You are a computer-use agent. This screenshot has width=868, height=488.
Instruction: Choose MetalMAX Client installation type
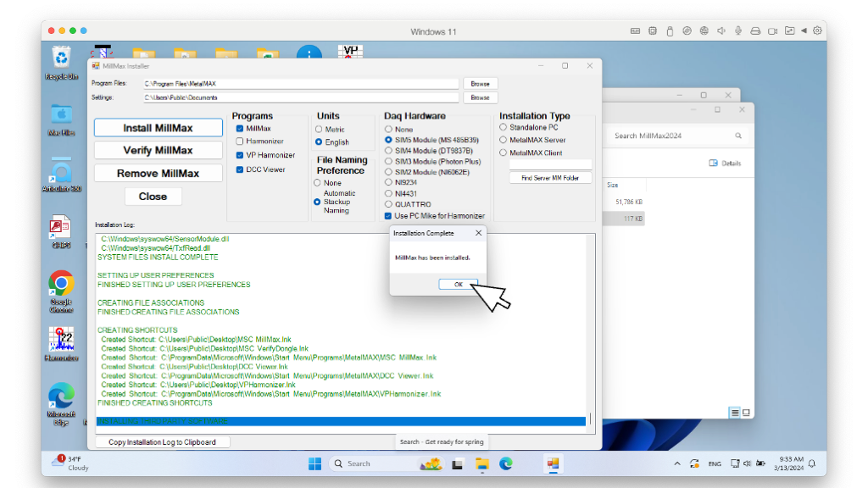(x=504, y=152)
